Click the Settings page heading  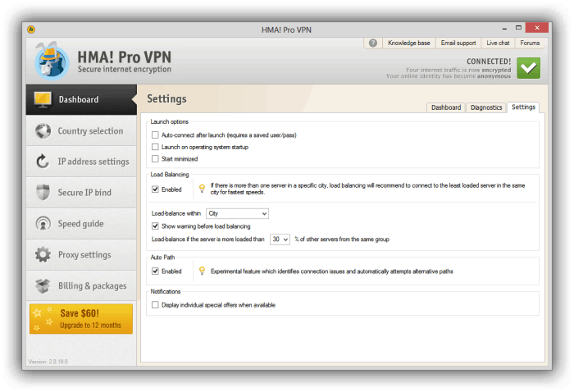coord(166,99)
